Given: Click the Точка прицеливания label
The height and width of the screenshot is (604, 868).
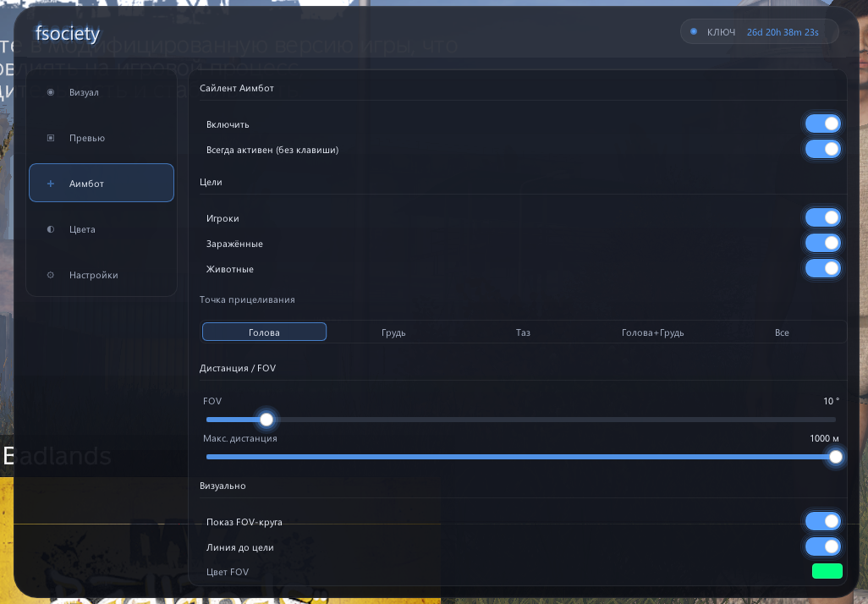Looking at the screenshot, I should tap(247, 299).
